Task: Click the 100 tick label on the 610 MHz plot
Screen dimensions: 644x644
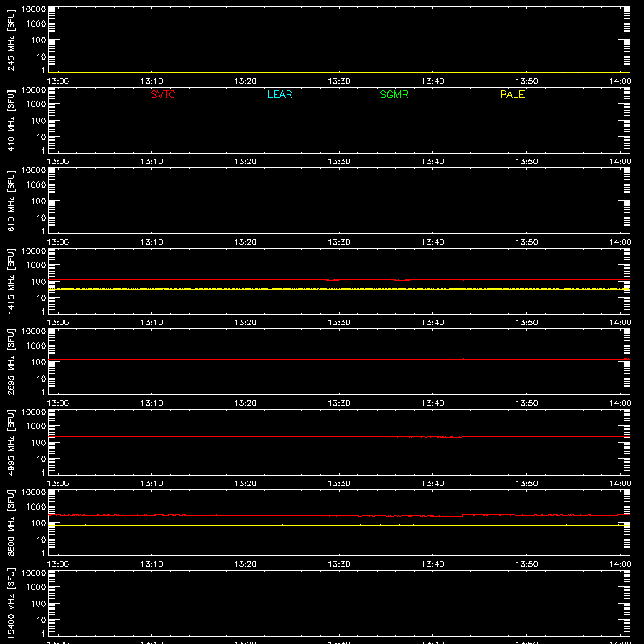Action: pyautogui.click(x=39, y=201)
